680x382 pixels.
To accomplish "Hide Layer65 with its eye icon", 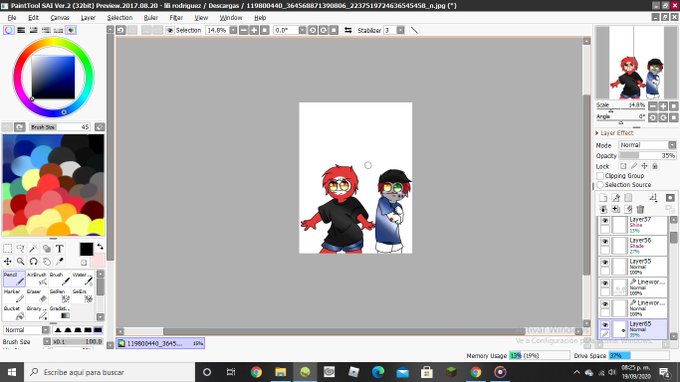I will pos(605,325).
